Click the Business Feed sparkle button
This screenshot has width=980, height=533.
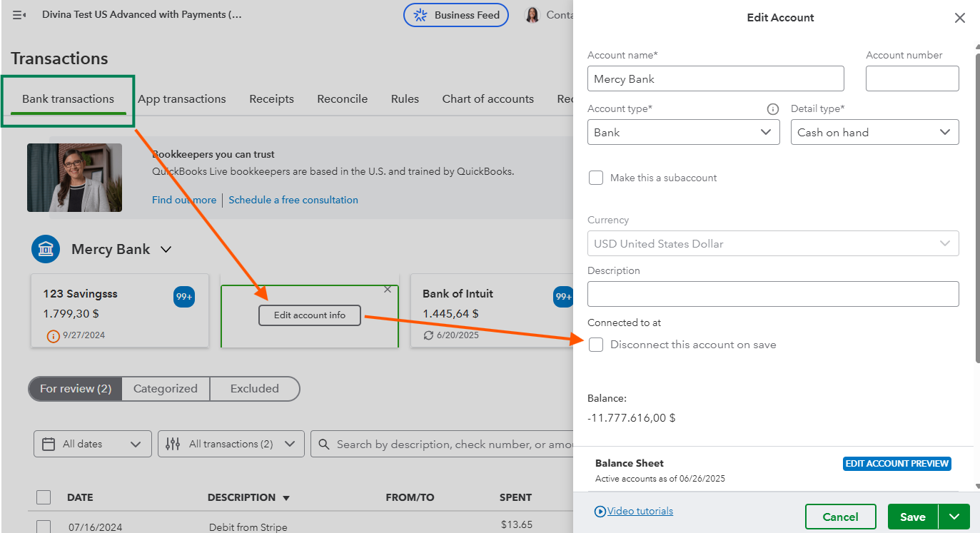pos(456,15)
